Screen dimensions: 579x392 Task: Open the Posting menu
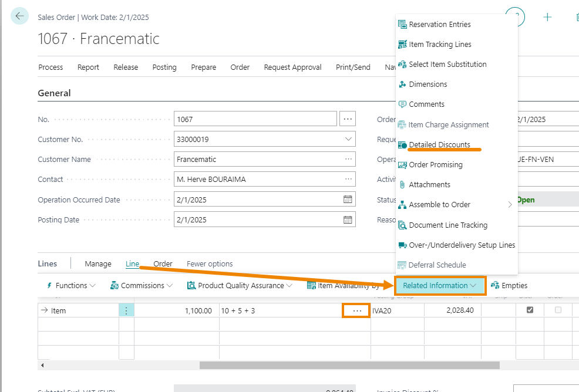(164, 67)
